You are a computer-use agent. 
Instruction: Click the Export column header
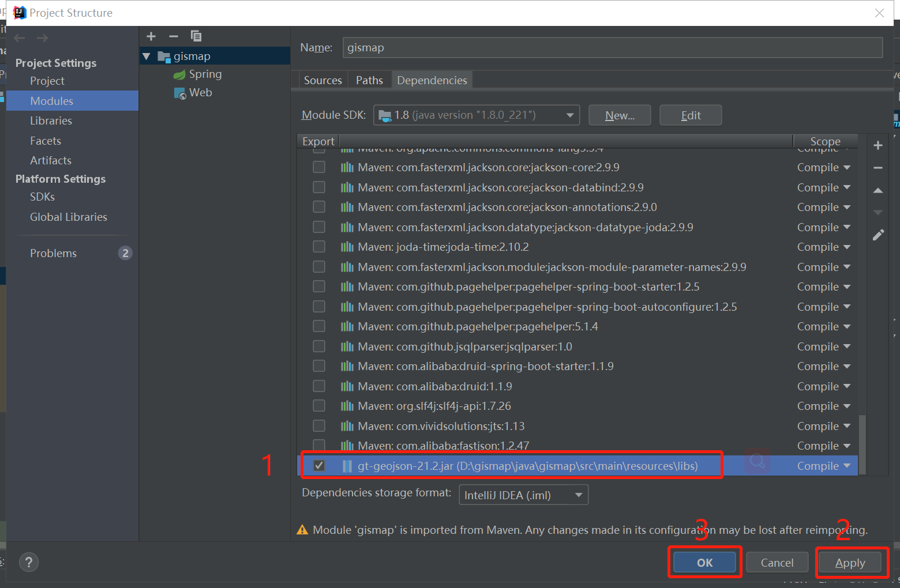point(318,141)
